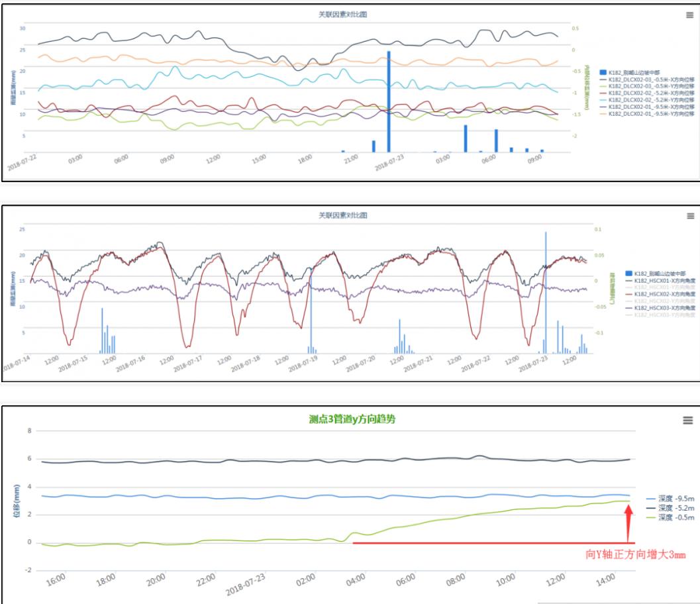
Task: Click the green title 测点3管道y方向趋势
Action: point(352,419)
